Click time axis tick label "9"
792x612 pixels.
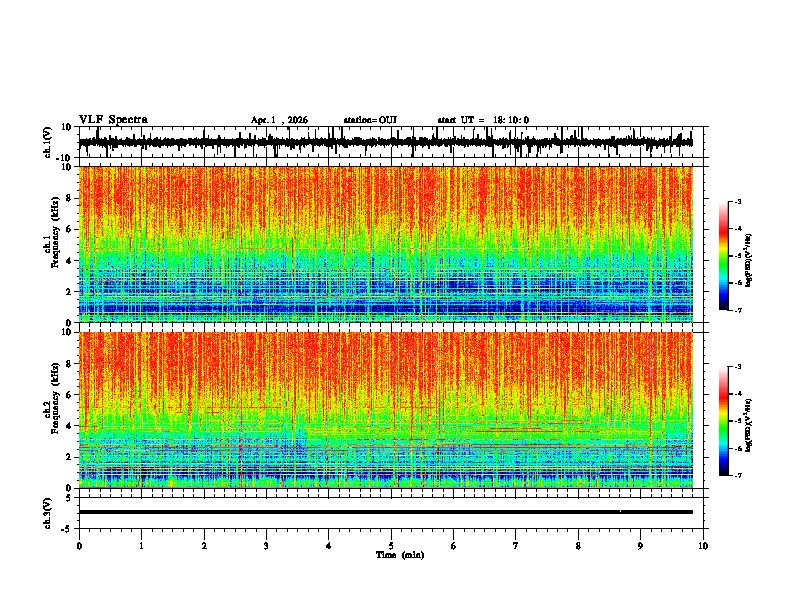(x=640, y=546)
